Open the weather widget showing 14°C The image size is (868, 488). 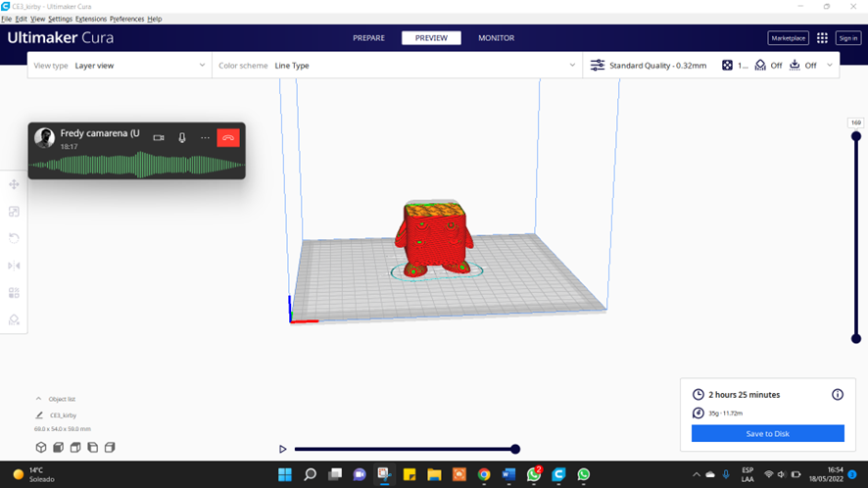34,474
